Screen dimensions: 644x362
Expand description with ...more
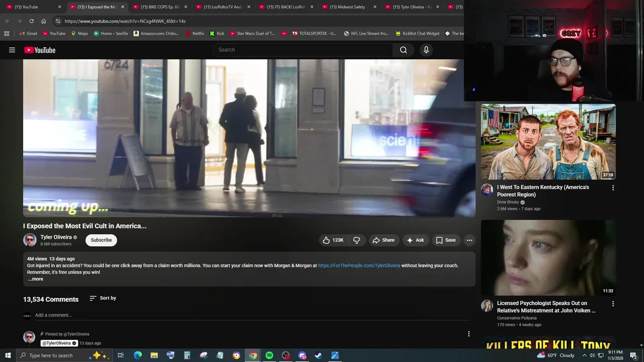35,279
